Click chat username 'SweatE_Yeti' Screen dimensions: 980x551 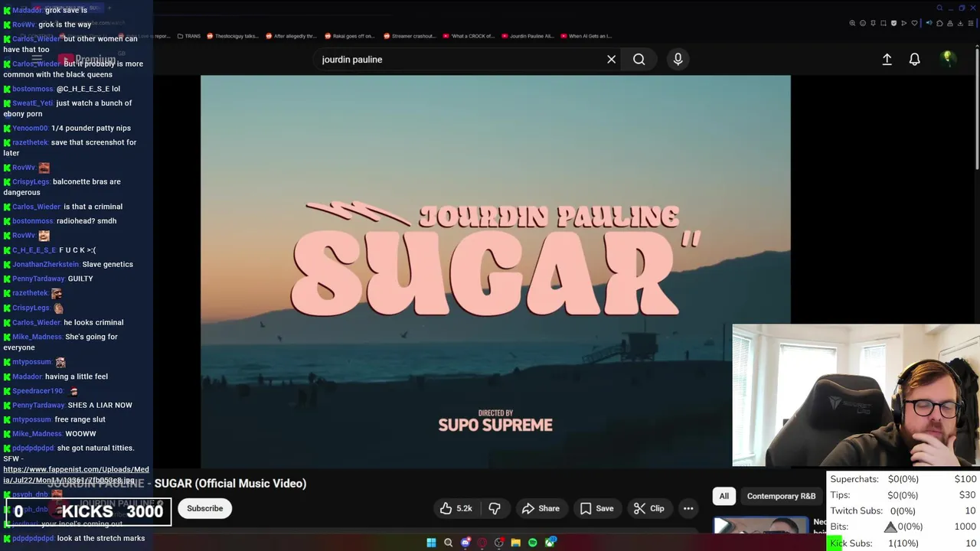pos(32,103)
